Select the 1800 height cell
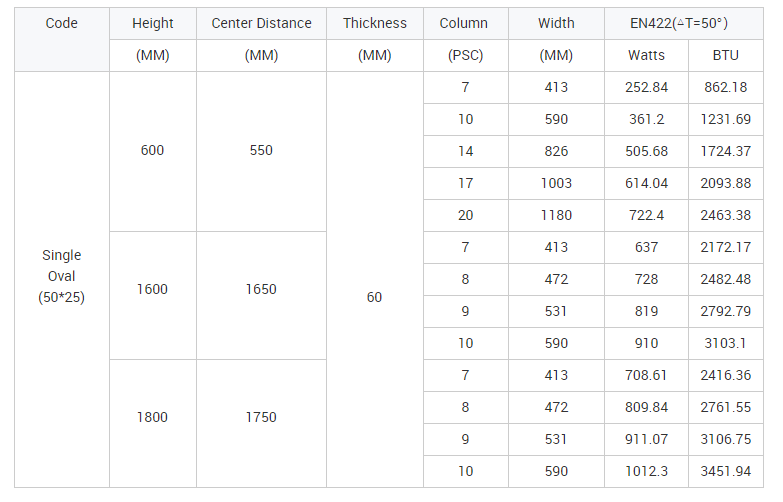783x502 pixels. [153, 423]
